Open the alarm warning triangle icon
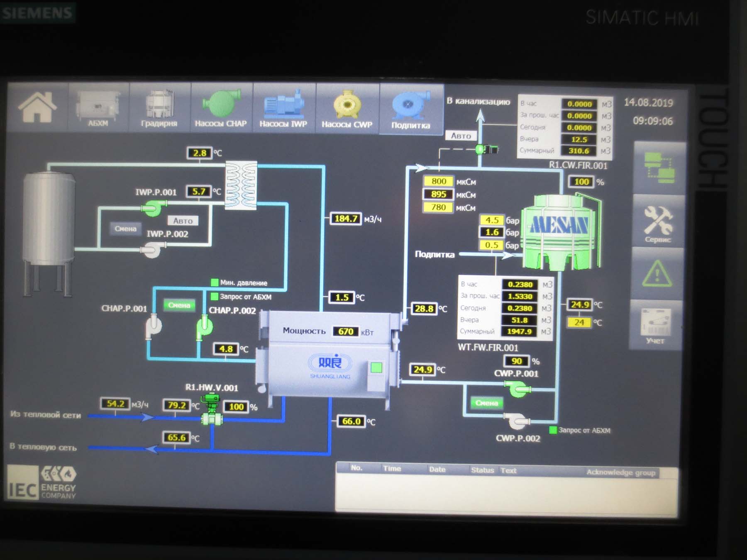This screenshot has height=560, width=747. click(x=657, y=274)
